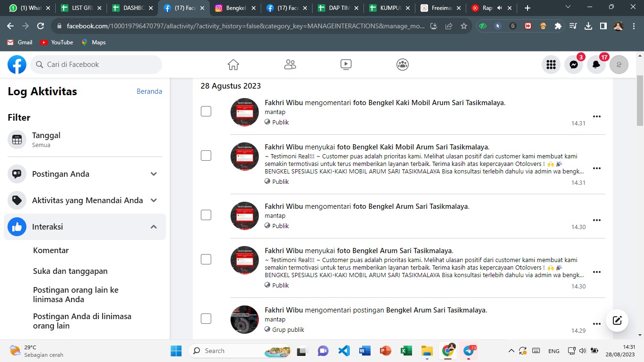This screenshot has width=644, height=362.
Task: Open options for 14.30 like activity
Action: pyautogui.click(x=597, y=272)
